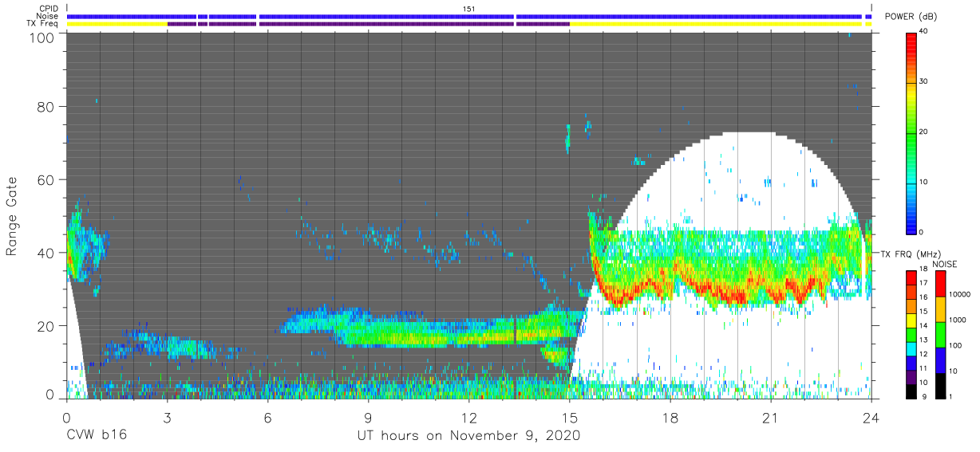Viewport: 980px width, 452px height.
Task: Click the 24 tick on the UT hours axis
Action: point(871,416)
